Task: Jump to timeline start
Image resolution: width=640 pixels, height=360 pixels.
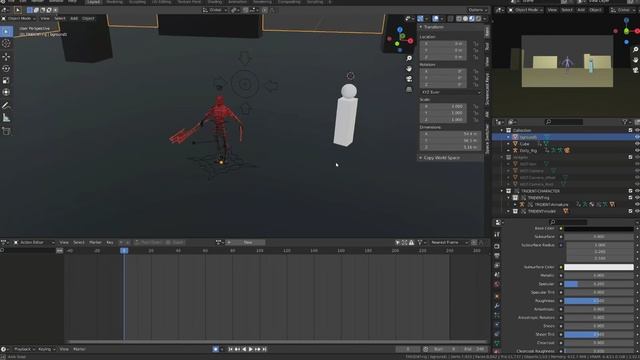Action: (231, 349)
